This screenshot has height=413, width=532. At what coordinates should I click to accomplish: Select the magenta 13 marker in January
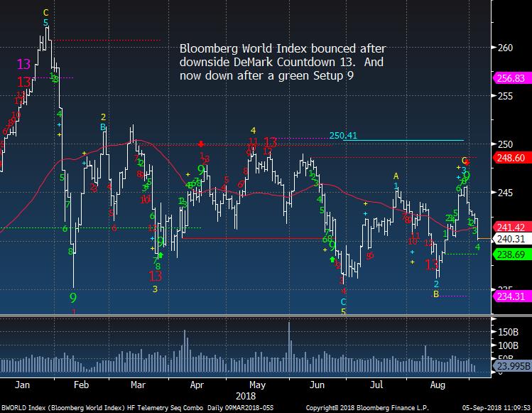tap(24, 65)
